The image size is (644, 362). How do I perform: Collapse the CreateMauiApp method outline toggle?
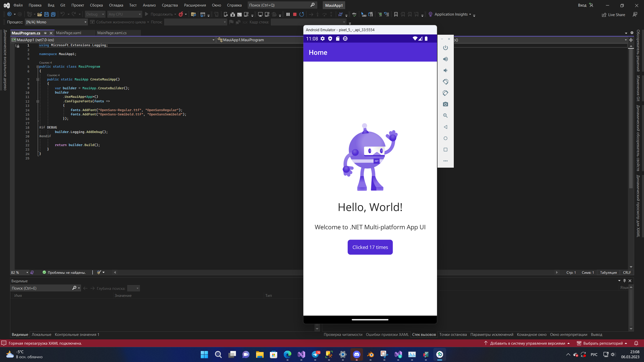click(38, 79)
